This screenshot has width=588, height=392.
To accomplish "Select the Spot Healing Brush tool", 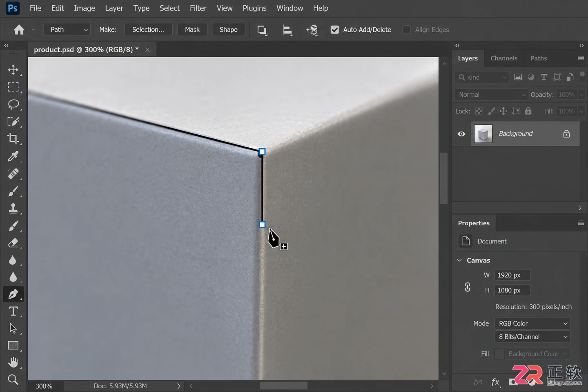I will pos(13,174).
